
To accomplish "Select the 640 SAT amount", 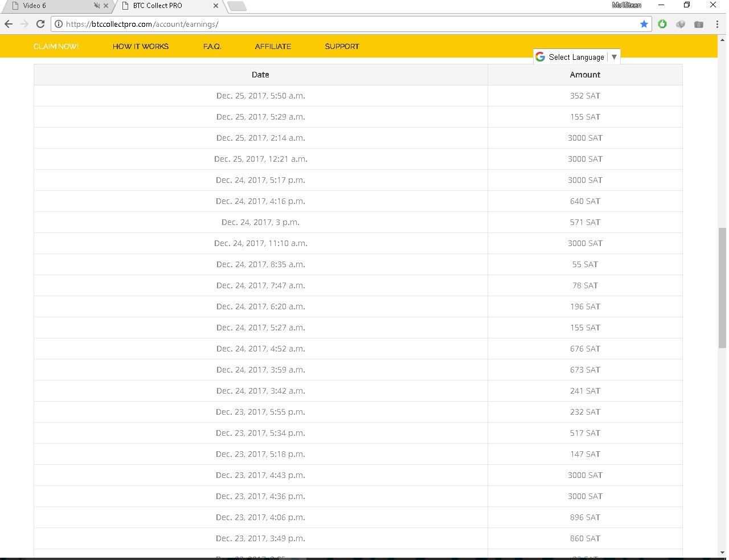I will pyautogui.click(x=585, y=201).
